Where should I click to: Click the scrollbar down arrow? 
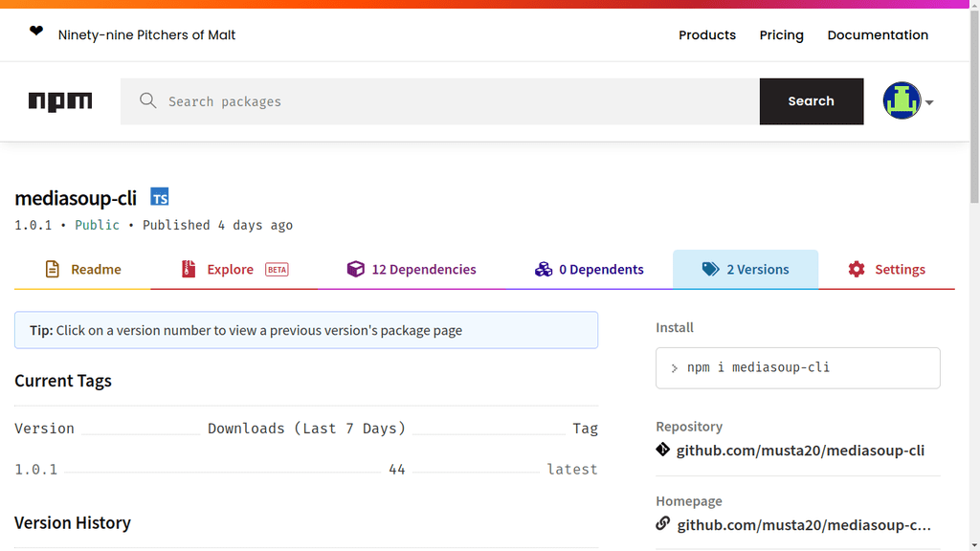974,545
